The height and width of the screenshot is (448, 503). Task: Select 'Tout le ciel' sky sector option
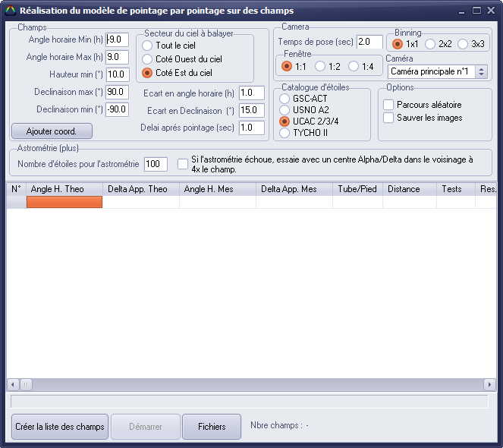(147, 46)
